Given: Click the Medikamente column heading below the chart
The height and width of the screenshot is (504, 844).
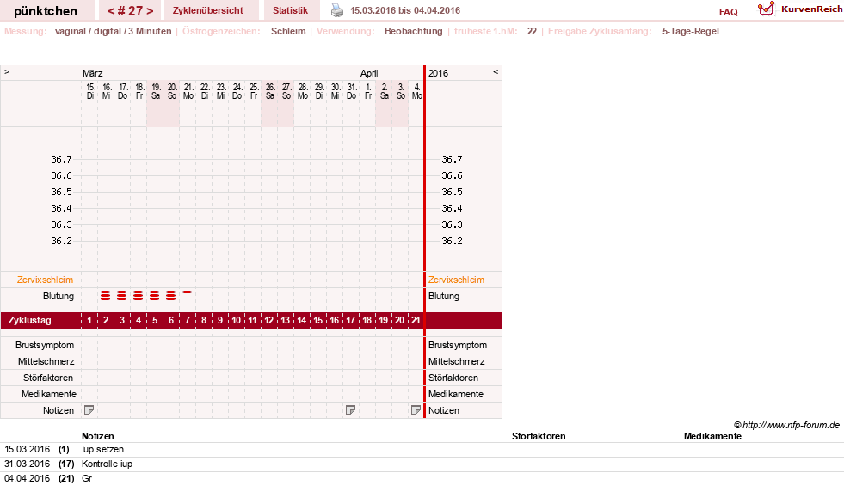Looking at the screenshot, I should [712, 436].
